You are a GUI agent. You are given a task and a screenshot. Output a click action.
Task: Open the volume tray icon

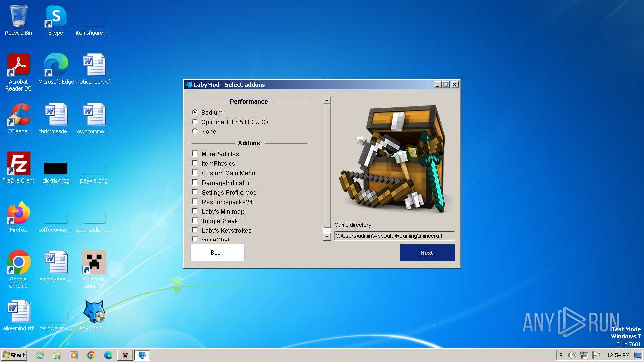572,355
